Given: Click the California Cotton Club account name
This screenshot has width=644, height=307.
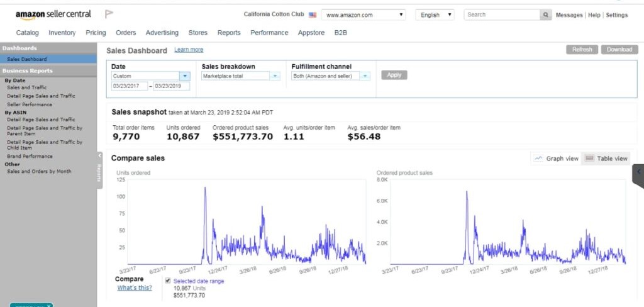Looking at the screenshot, I should point(274,14).
